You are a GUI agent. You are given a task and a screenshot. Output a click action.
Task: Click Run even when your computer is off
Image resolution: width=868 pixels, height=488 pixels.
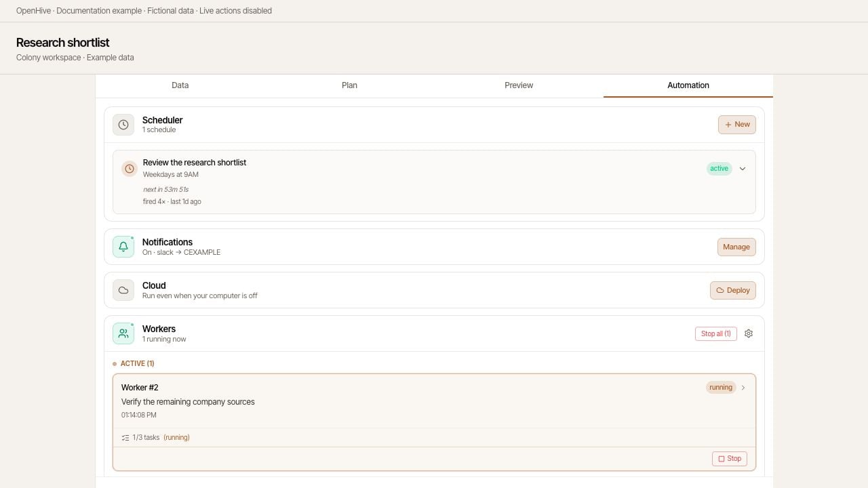coord(200,296)
